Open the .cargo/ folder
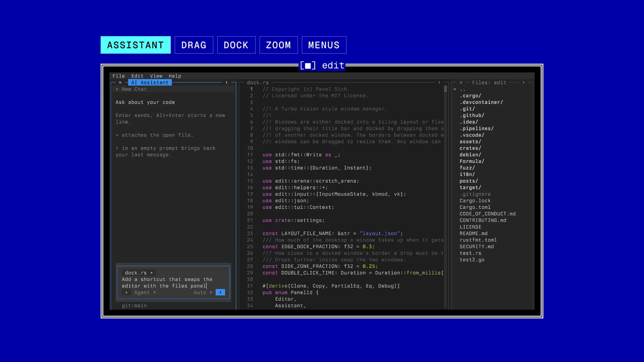The width and height of the screenshot is (644, 362). [470, 96]
